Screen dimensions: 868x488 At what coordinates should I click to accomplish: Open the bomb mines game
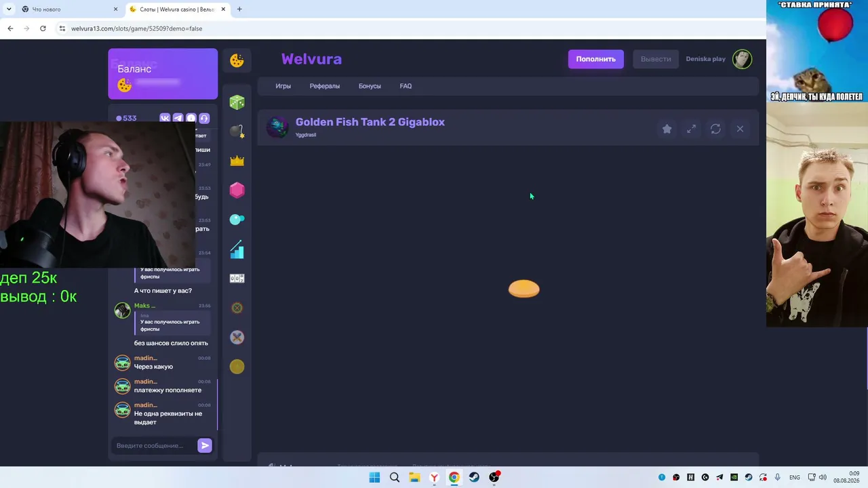[x=237, y=131]
